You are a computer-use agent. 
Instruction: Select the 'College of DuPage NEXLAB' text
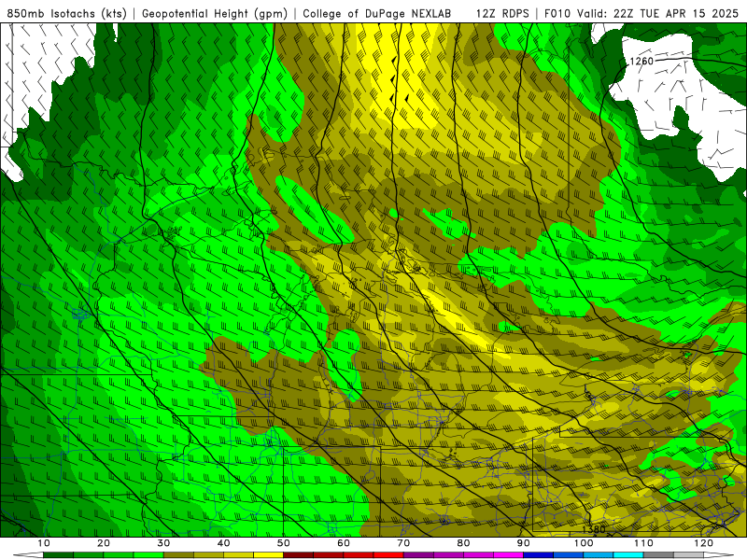pos(377,14)
